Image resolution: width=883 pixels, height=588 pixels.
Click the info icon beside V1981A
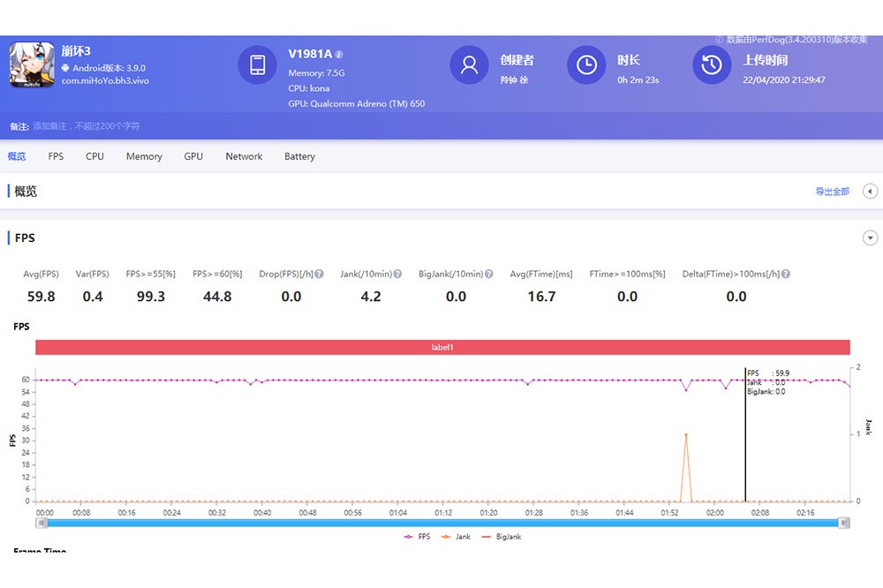[x=339, y=55]
